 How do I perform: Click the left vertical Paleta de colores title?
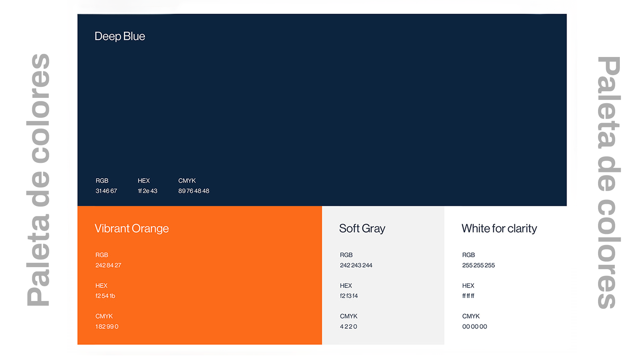pyautogui.click(x=39, y=180)
